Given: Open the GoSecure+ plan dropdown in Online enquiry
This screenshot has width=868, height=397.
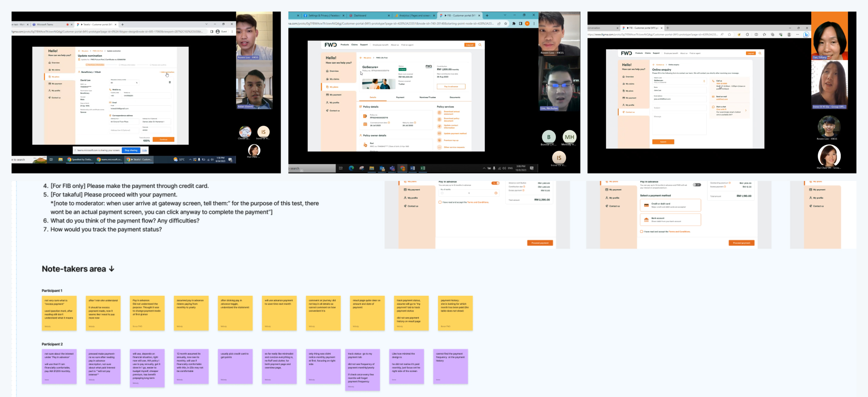Looking at the screenshot, I should click(x=704, y=81).
